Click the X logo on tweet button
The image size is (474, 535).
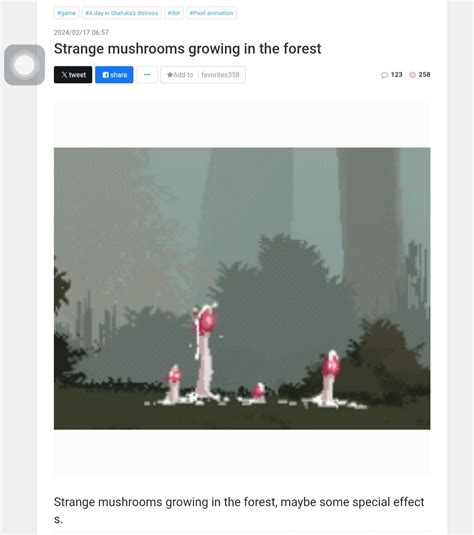coord(64,75)
